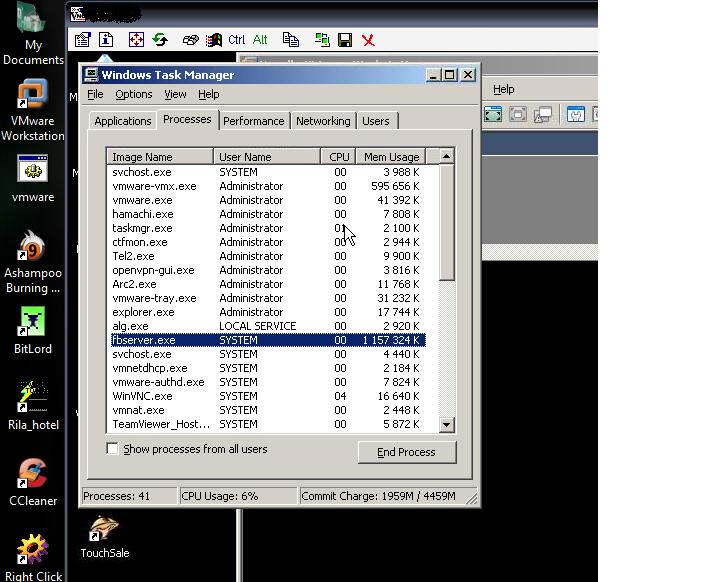Toggle the Alt key button in toolbar
This screenshot has height=582, width=720.
click(260, 40)
